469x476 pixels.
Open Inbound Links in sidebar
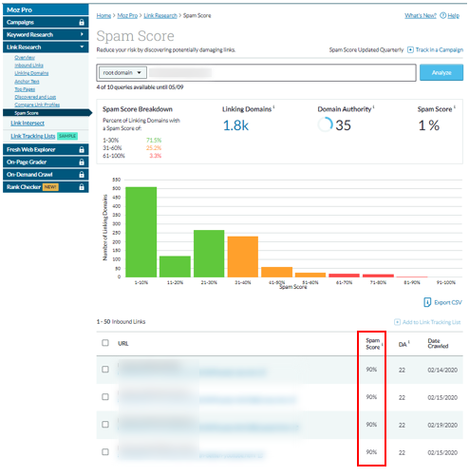[x=28, y=66]
